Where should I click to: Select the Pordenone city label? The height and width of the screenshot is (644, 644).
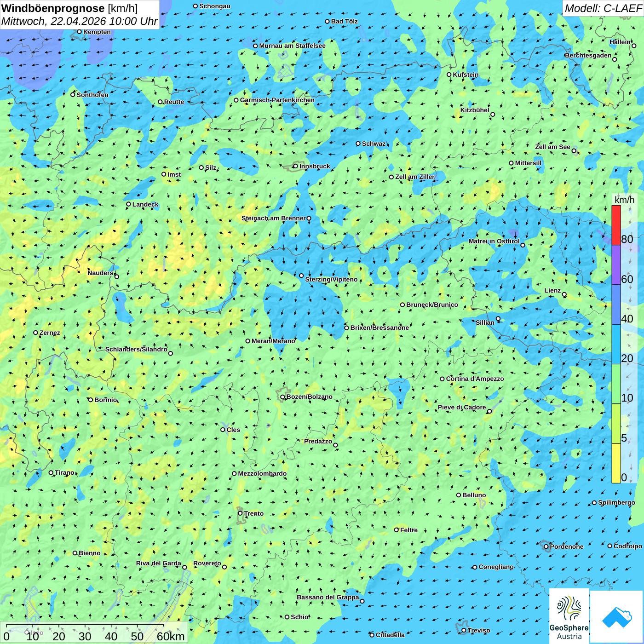pos(567,546)
